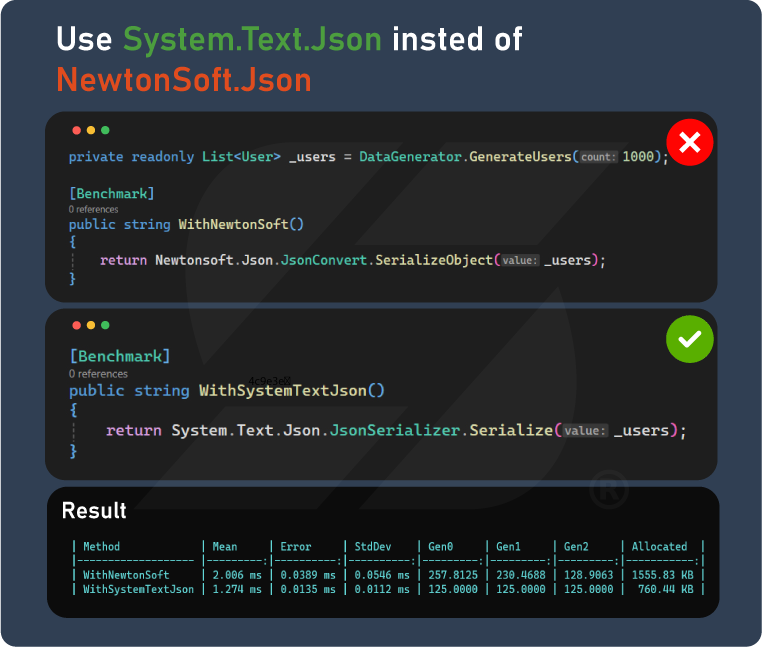Screen dimensions: 762x647
Task: Click WithSystemTextJson's 125.0000 in Gen0 column
Action: (x=453, y=590)
